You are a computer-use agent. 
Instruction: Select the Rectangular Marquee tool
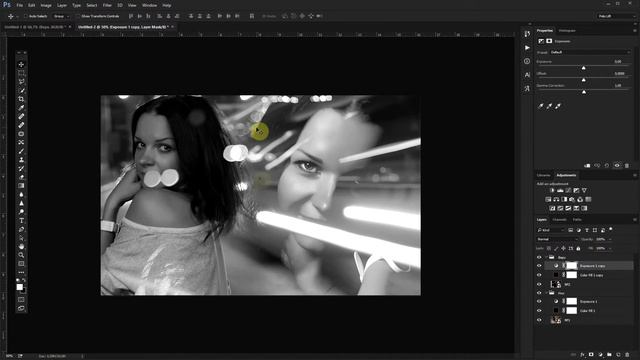[x=21, y=73]
